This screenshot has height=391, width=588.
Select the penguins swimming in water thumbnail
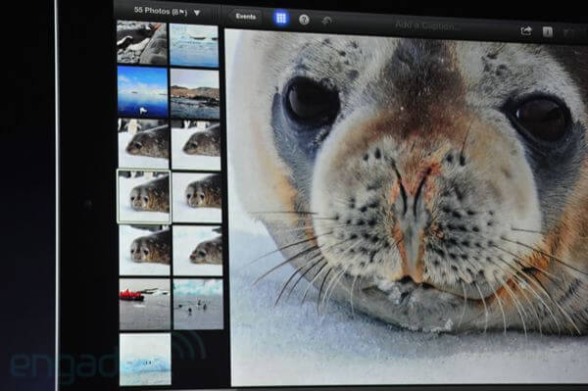pyautogui.click(x=198, y=304)
